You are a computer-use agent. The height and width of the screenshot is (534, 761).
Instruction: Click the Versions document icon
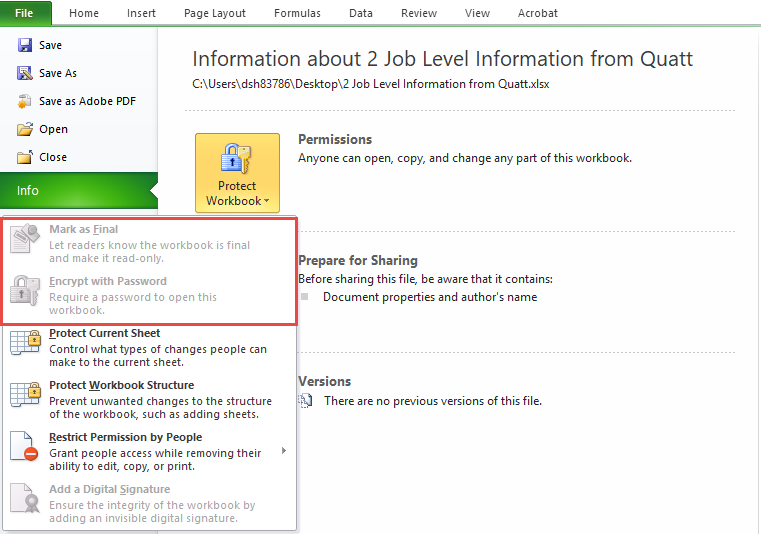pyautogui.click(x=305, y=401)
